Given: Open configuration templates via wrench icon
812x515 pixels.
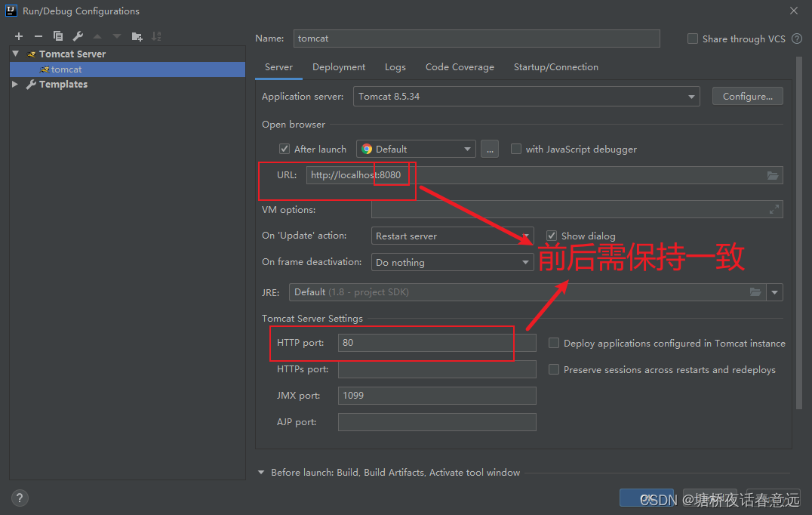Looking at the screenshot, I should pyautogui.click(x=77, y=35).
